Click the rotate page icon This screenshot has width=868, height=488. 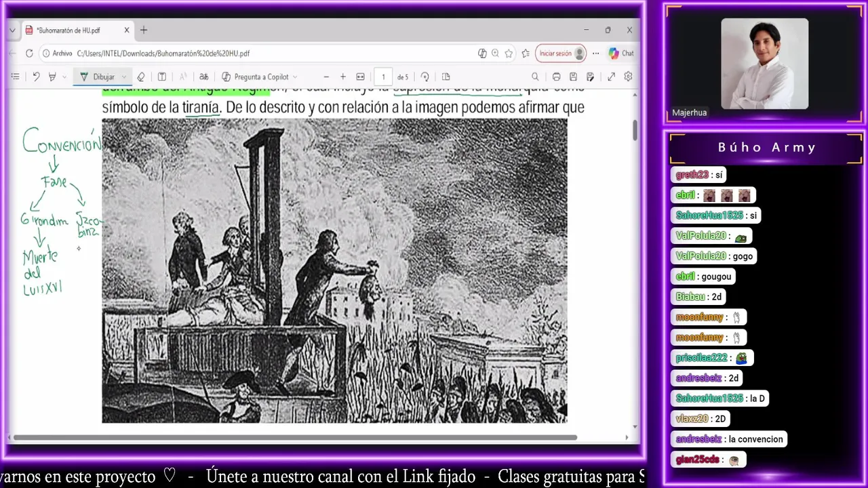425,77
